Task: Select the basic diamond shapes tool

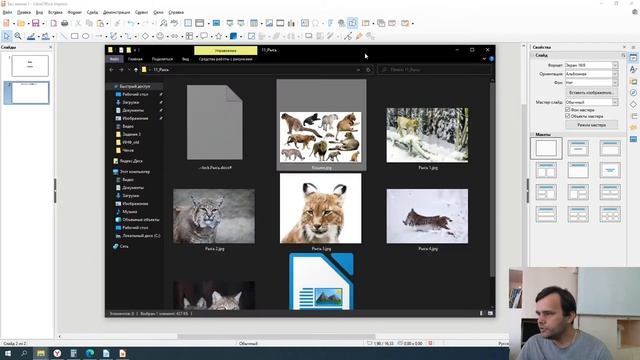Action: point(145,36)
